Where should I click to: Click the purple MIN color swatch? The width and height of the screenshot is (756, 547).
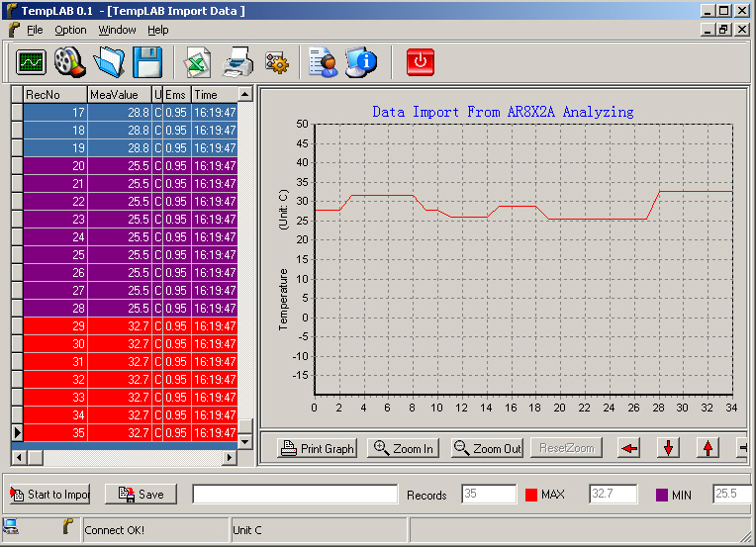(x=661, y=494)
